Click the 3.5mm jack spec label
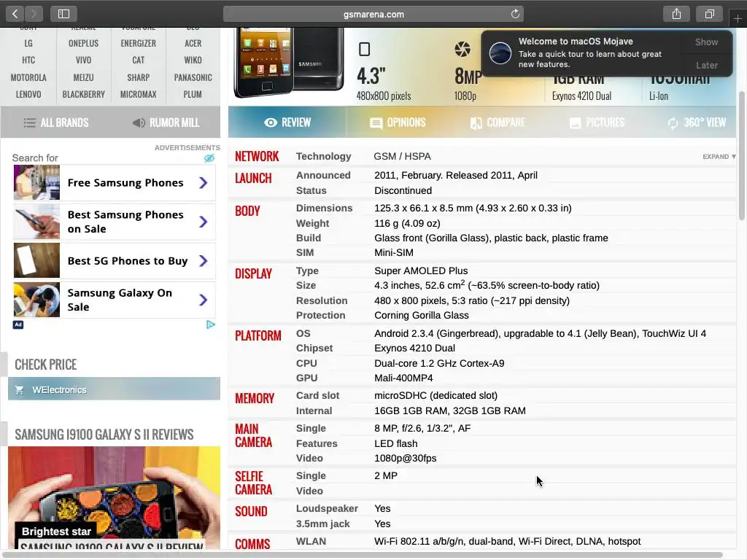This screenshot has width=747, height=560. pyautogui.click(x=322, y=524)
